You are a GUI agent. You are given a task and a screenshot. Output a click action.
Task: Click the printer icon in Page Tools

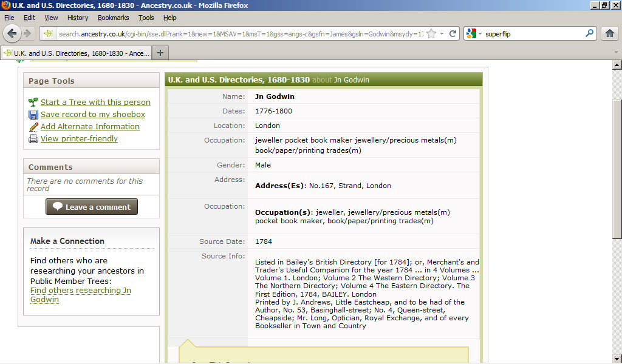pyautogui.click(x=33, y=139)
